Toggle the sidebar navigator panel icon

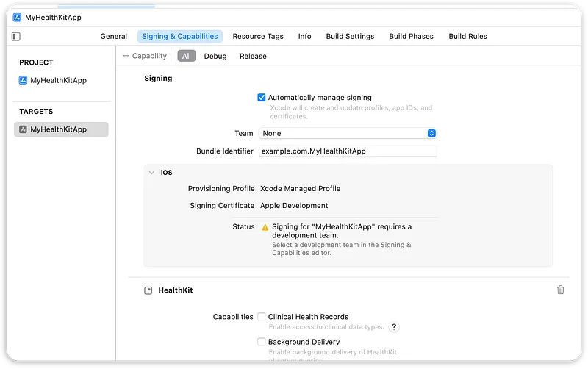coord(16,37)
